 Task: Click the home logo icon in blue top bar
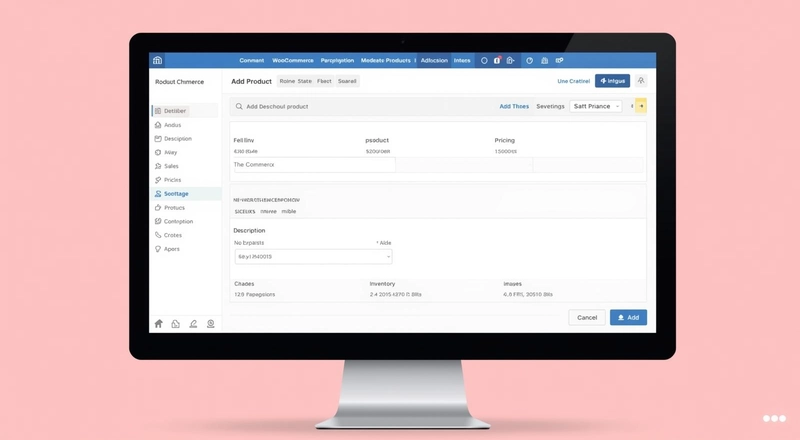pos(157,60)
